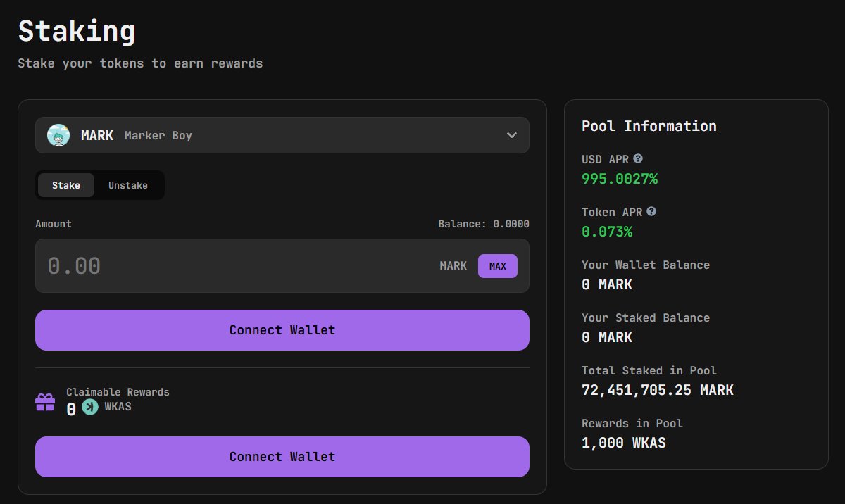Click the 1,000 WKAS rewards value
This screenshot has height=504, width=845.
[x=624, y=443]
